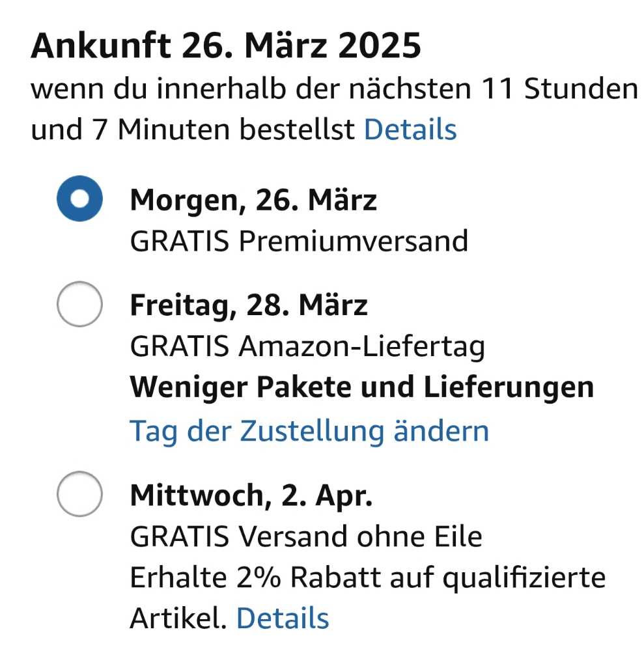Click the 11 Stunden countdown text
644x651 pixels.
point(559,90)
